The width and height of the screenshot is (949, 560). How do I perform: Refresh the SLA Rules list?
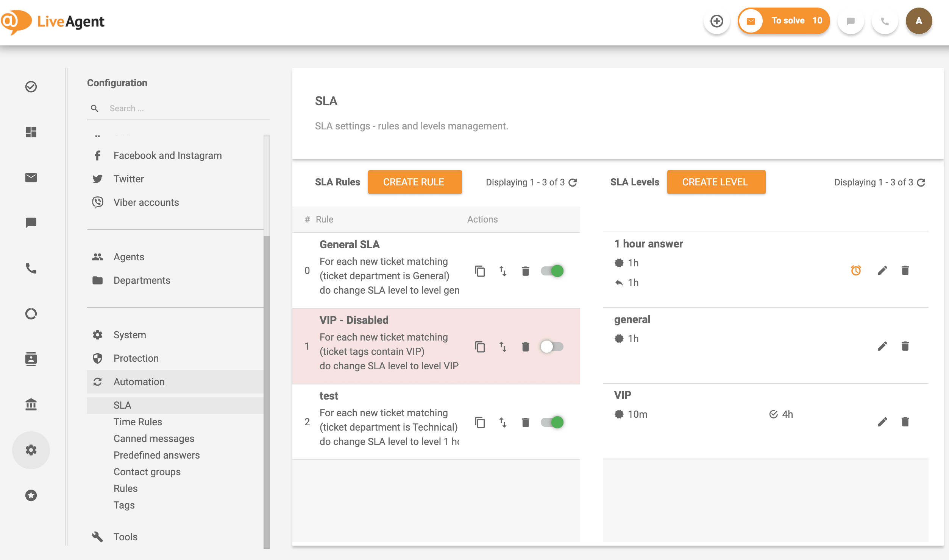point(573,182)
